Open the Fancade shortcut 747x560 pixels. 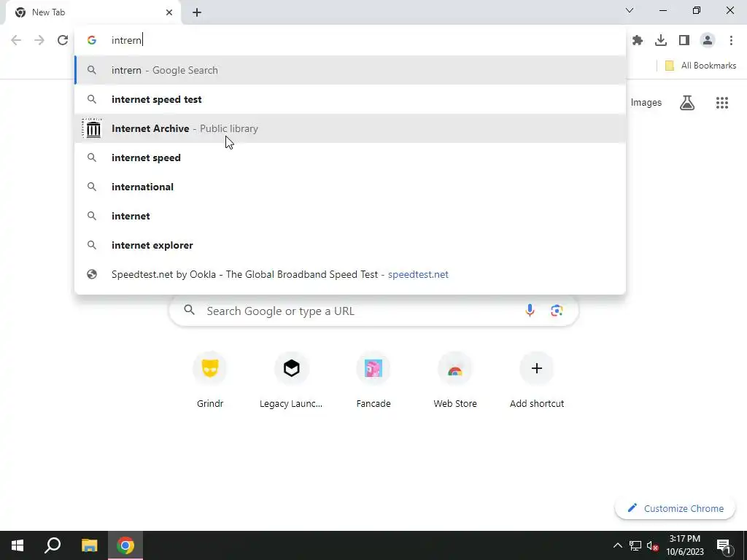[373, 381]
